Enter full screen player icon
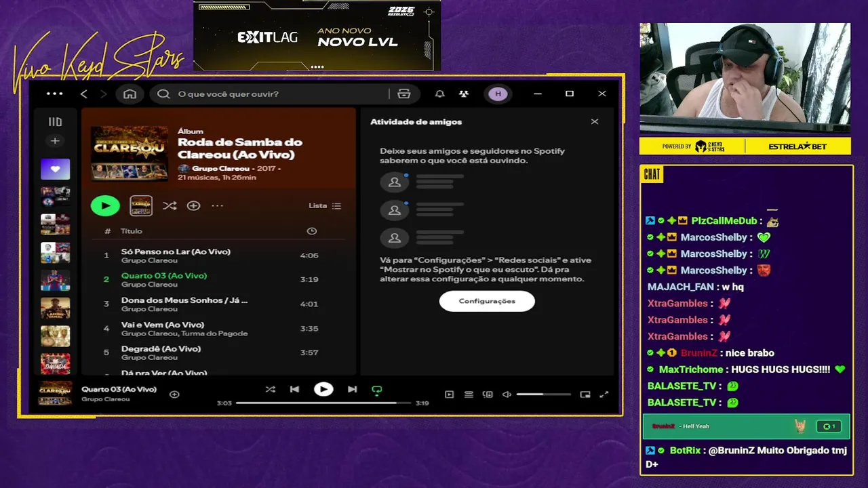This screenshot has height=488, width=868. coord(604,394)
